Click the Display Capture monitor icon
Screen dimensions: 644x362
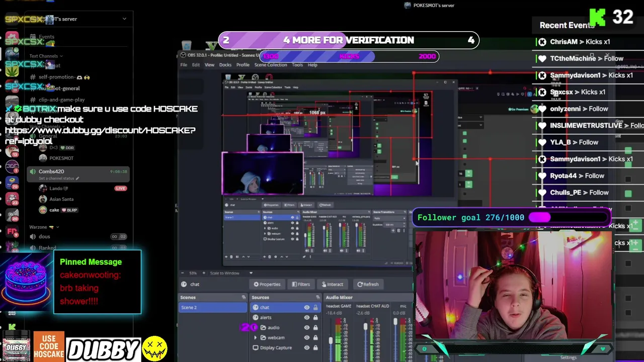coord(256,347)
